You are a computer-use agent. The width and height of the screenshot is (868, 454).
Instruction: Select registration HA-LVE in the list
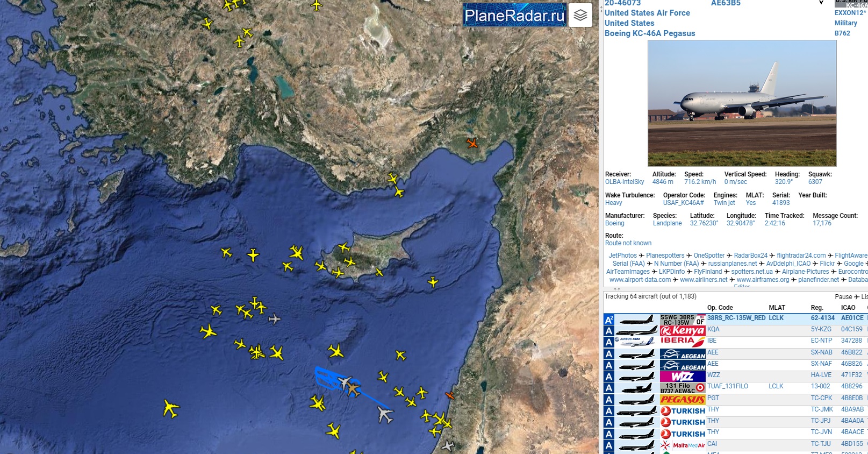[x=821, y=375]
